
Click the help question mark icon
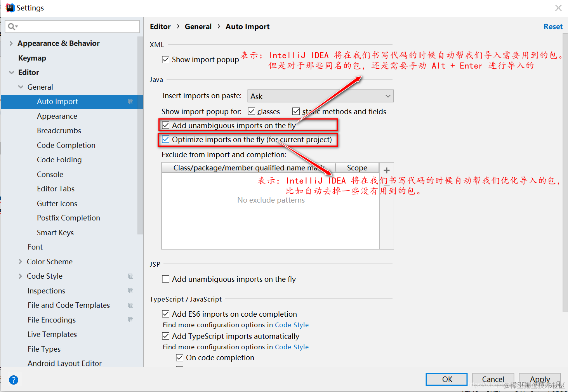click(x=14, y=380)
